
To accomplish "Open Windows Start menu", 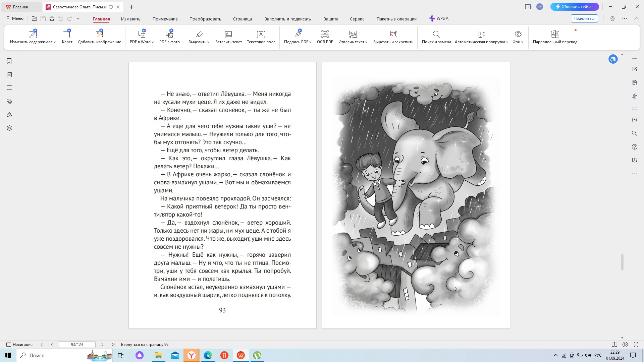I will click(x=8, y=355).
